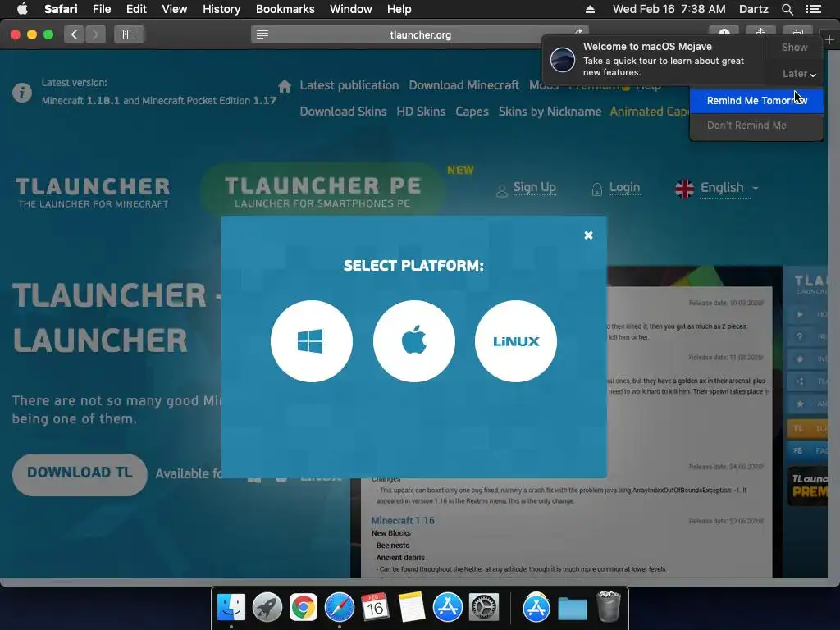Open the Bookmarks menu
Image resolution: width=840 pixels, height=630 pixels.
pyautogui.click(x=285, y=9)
